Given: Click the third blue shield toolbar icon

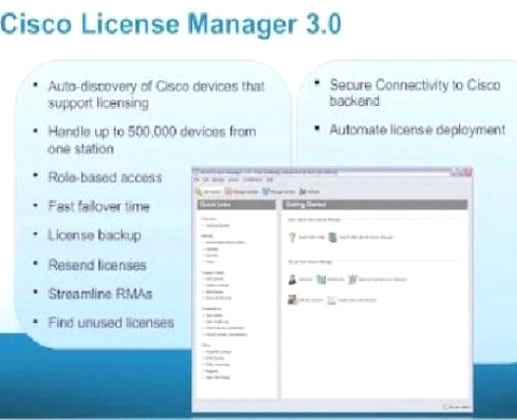Looking at the screenshot, I should click(266, 191).
